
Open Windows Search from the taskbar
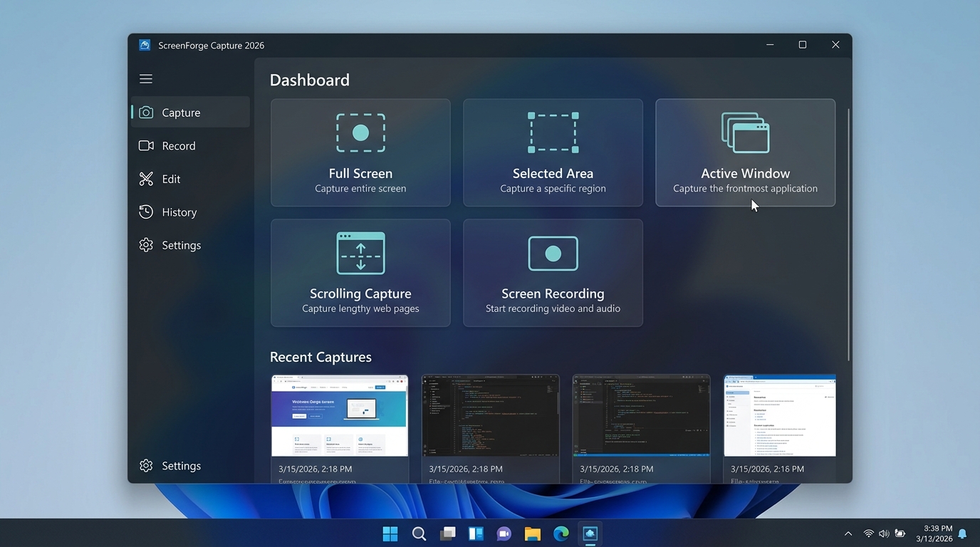419,533
